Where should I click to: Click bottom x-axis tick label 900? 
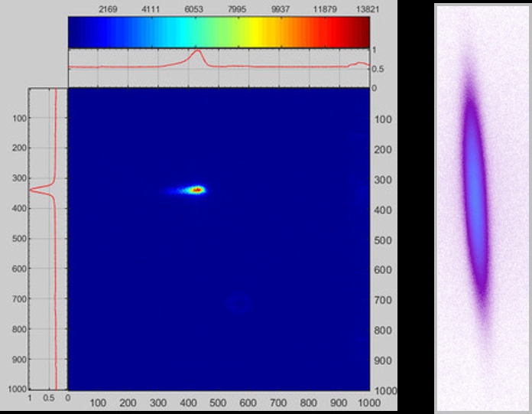(x=339, y=403)
